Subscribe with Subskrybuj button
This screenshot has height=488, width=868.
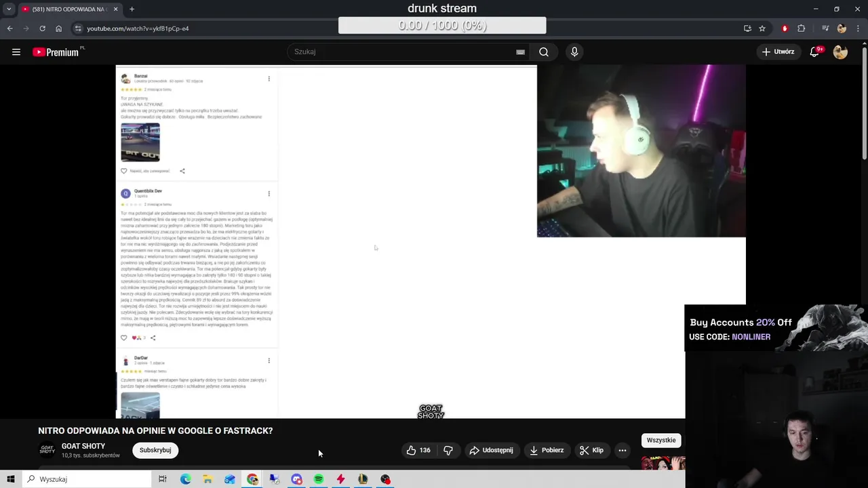click(x=155, y=450)
